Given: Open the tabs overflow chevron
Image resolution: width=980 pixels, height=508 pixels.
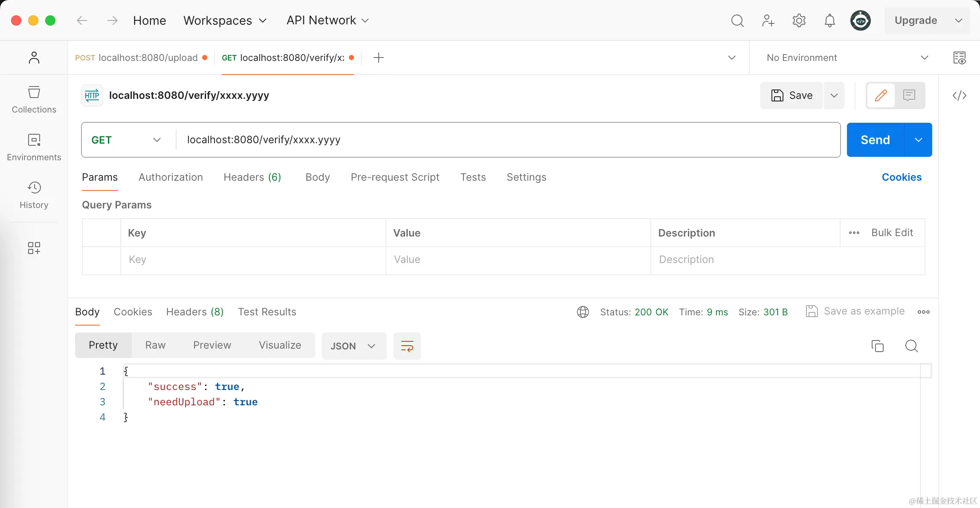Looking at the screenshot, I should [732, 58].
